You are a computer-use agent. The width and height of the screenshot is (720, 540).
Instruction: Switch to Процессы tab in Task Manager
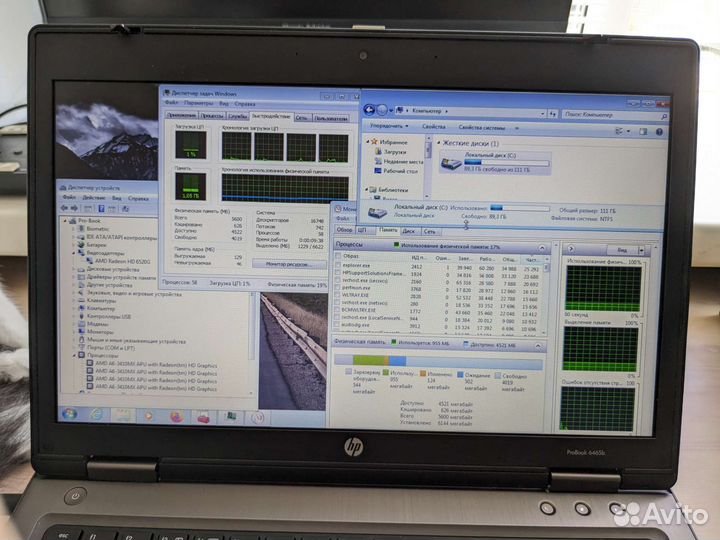[212, 116]
